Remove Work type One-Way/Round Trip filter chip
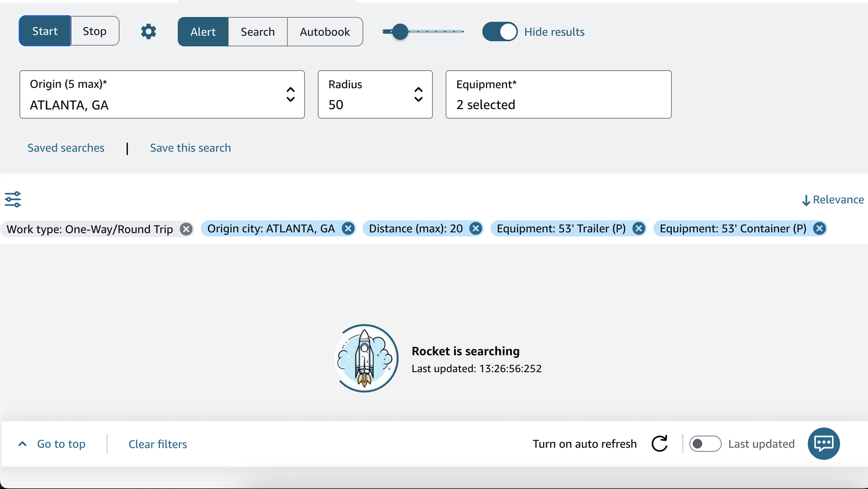The image size is (868, 489). click(186, 229)
